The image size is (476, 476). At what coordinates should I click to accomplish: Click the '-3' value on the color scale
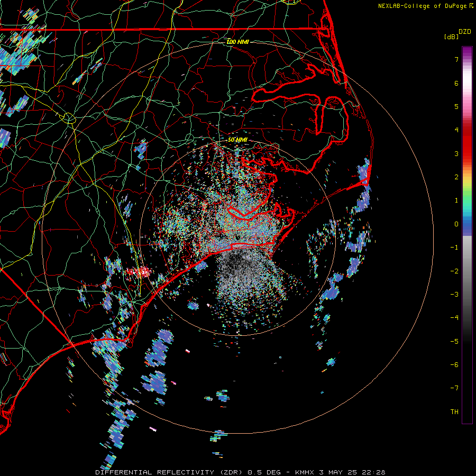[x=454, y=295]
